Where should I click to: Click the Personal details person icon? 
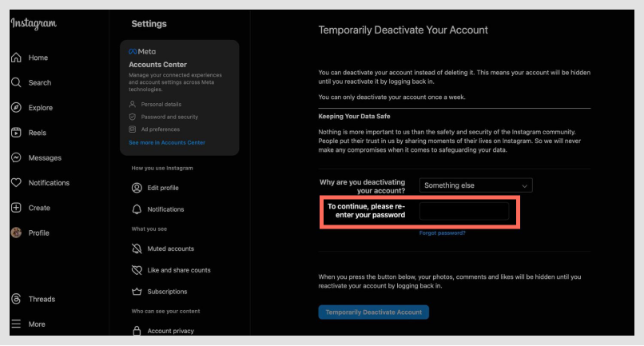click(133, 104)
